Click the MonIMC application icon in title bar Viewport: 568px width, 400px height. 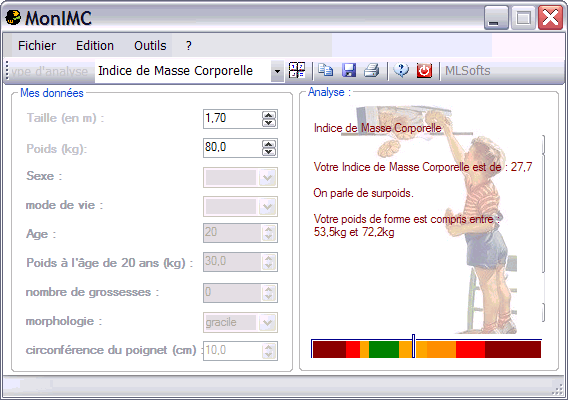(13, 17)
